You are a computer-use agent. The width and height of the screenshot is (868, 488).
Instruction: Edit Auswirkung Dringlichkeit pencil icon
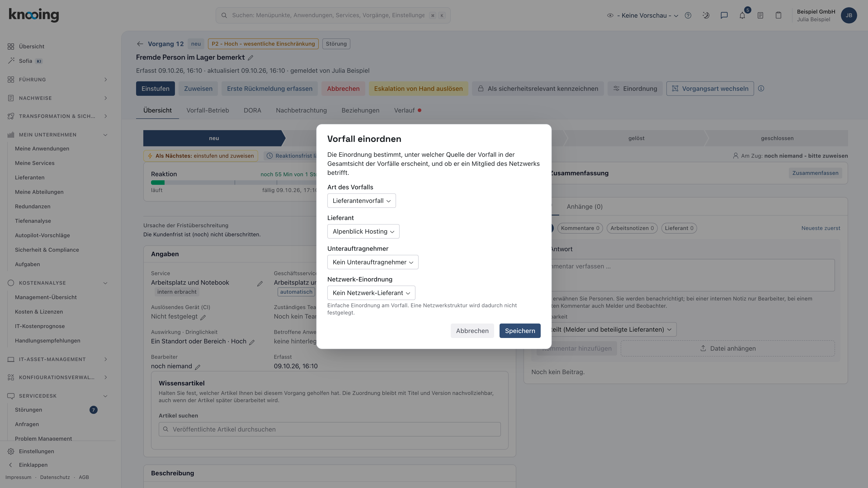(252, 342)
